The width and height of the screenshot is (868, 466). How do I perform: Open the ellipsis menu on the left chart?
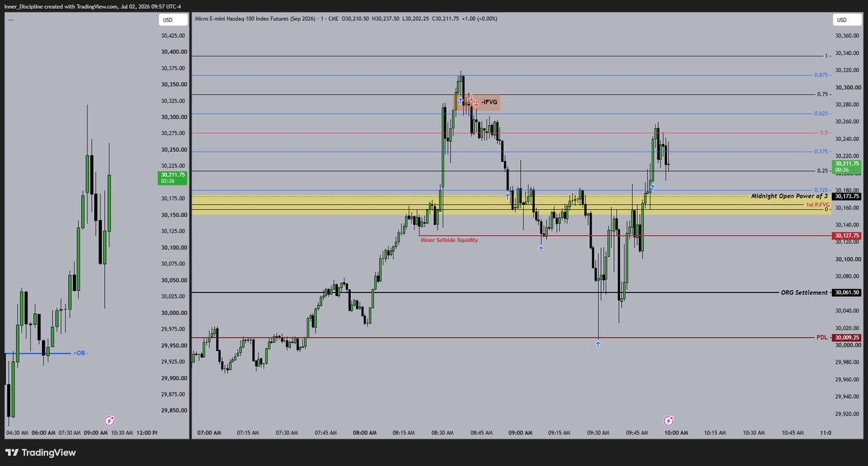12,20
